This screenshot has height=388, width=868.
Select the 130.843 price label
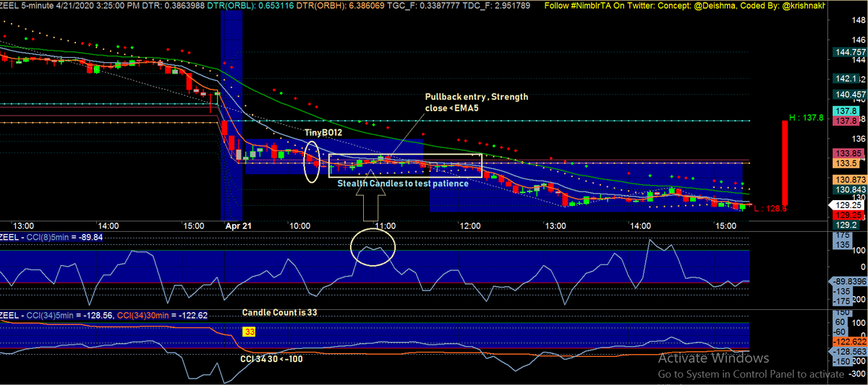(x=850, y=190)
